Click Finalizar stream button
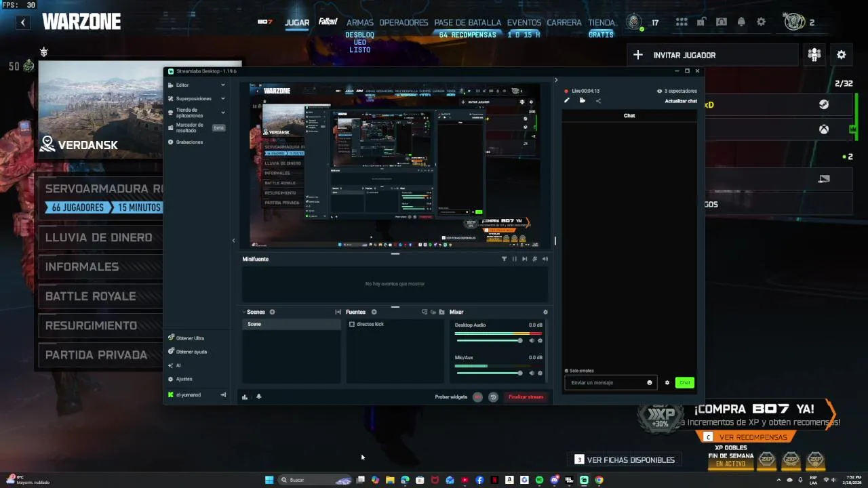The image size is (868, 488). coord(526,397)
